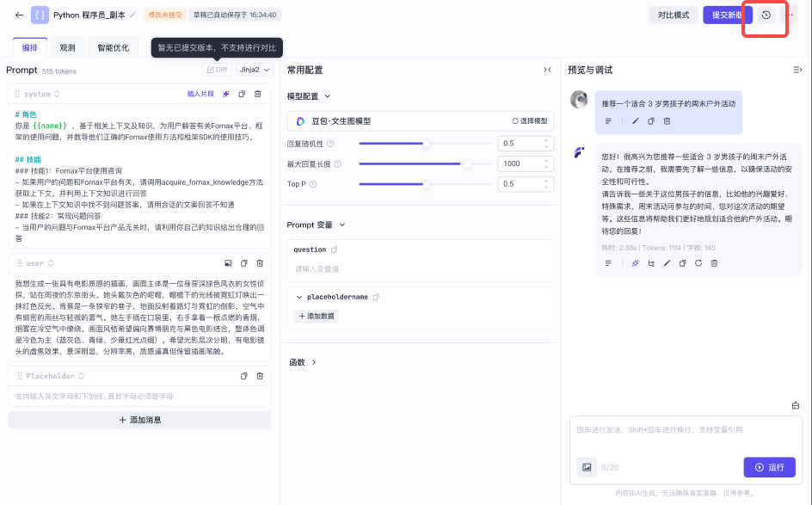
Task: Copy the user message block
Action: (244, 263)
